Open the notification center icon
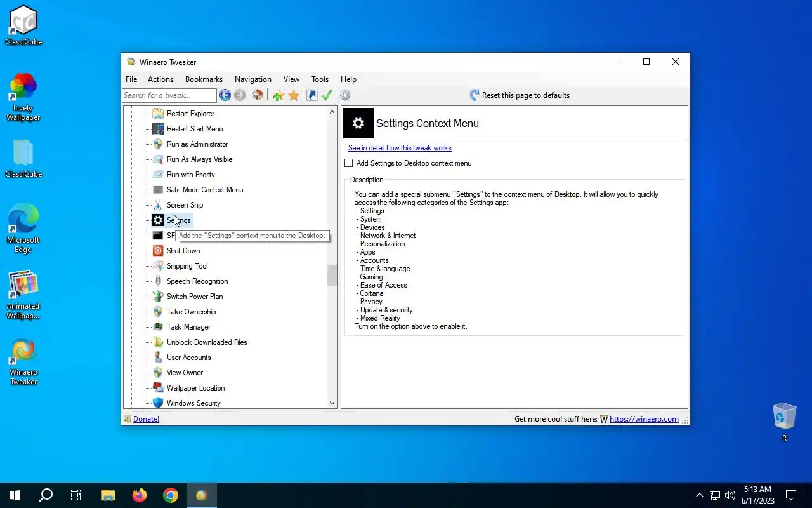812x508 pixels. tap(791, 495)
